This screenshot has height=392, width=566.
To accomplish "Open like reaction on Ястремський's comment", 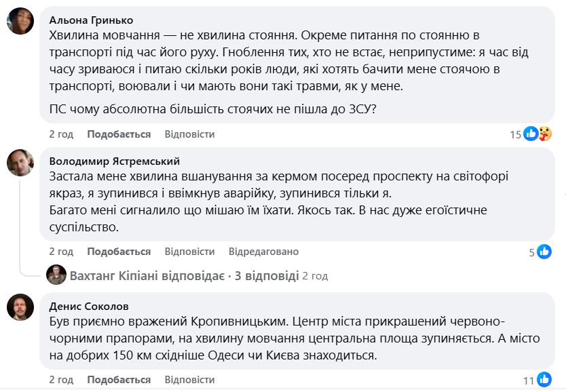I will coord(544,252).
